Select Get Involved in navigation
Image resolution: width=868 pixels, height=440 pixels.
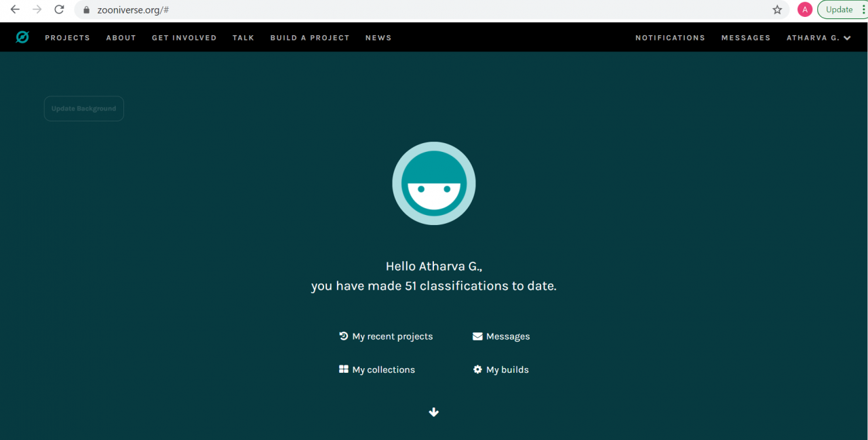click(184, 38)
